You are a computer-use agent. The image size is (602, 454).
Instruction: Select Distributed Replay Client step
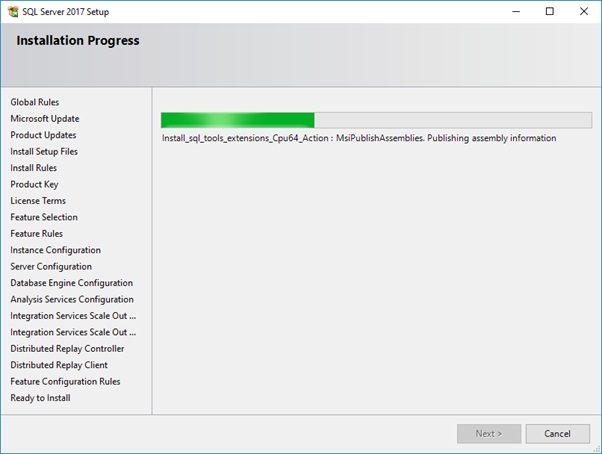59,365
